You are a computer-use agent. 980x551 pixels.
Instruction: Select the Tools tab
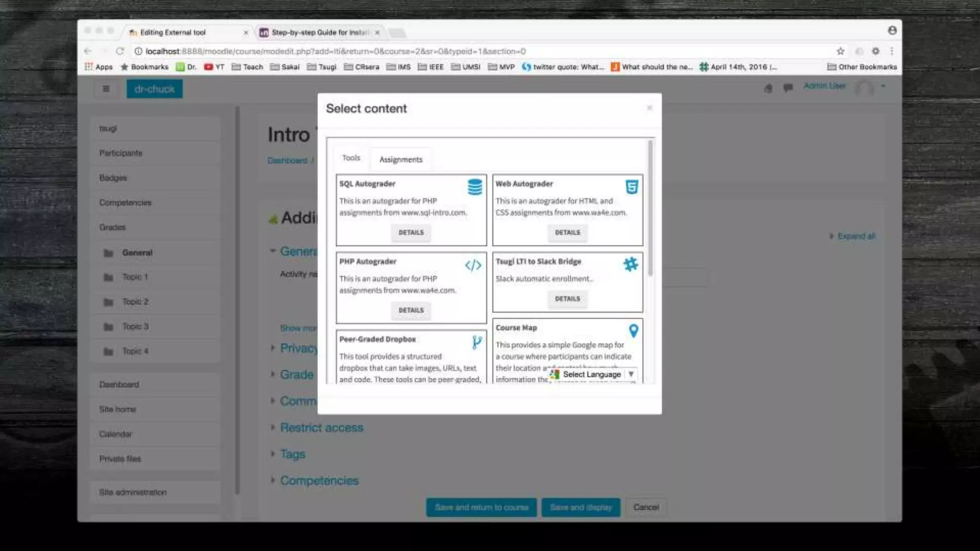click(x=351, y=158)
